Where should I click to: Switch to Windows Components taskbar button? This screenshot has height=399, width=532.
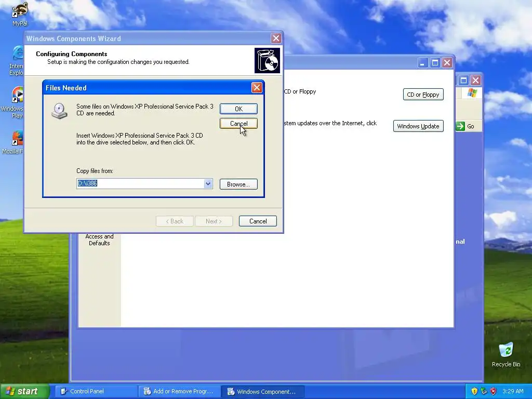coord(263,392)
